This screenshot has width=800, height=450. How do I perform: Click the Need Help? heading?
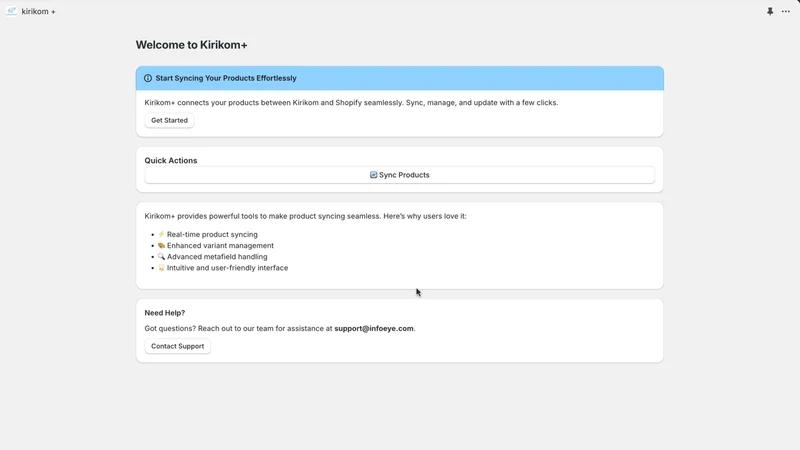pyautogui.click(x=165, y=313)
